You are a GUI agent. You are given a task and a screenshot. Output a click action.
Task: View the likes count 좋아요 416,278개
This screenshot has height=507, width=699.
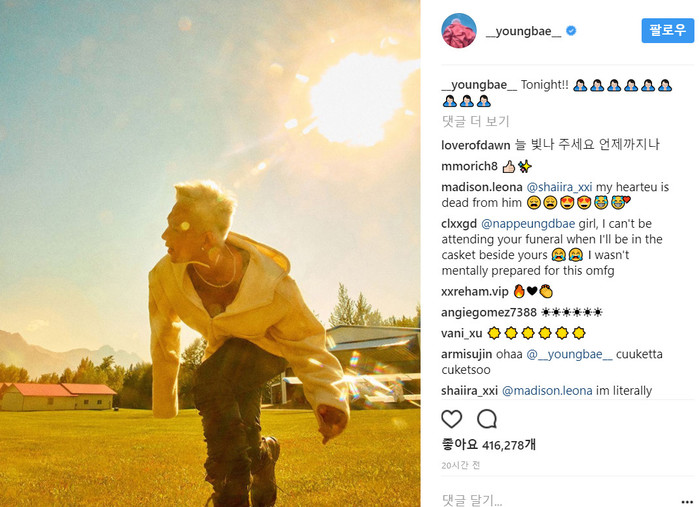(x=488, y=444)
